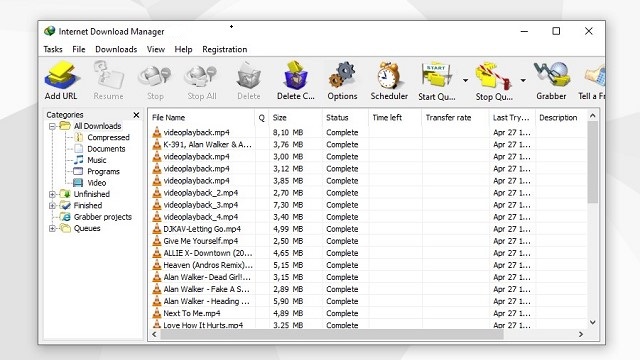Image resolution: width=640 pixels, height=360 pixels.
Task: Open Options gears icon
Action: (x=342, y=76)
